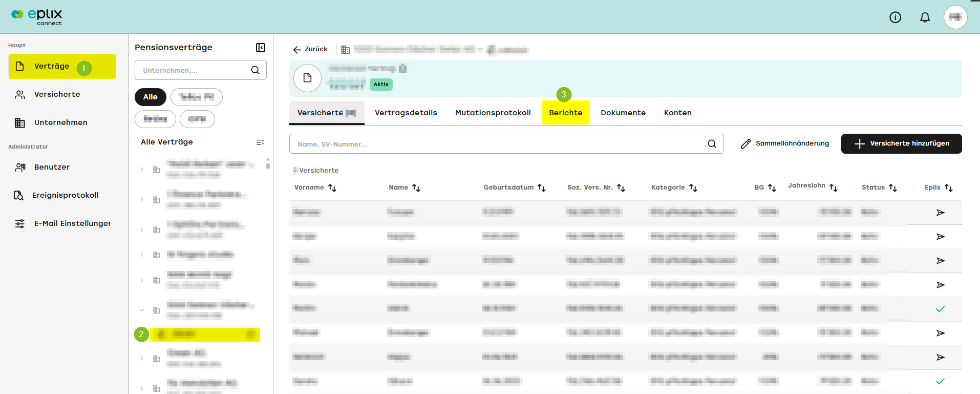Image resolution: width=980 pixels, height=394 pixels.
Task: Click the building icon in the breadcrumb
Action: pyautogui.click(x=346, y=50)
